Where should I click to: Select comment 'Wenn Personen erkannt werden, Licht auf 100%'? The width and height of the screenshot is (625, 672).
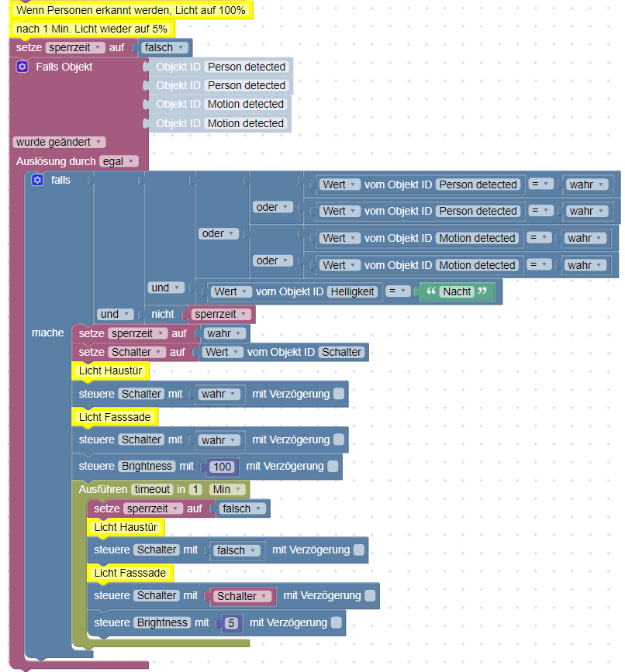click(131, 10)
